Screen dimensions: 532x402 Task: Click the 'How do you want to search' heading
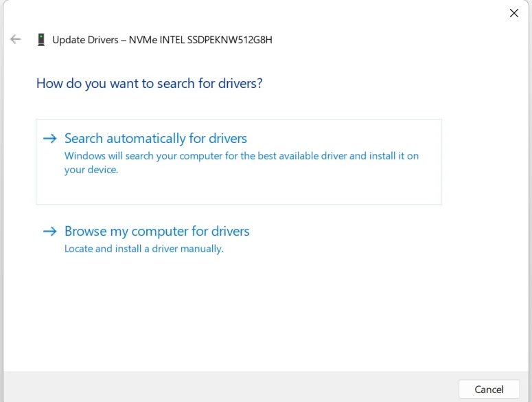pos(149,84)
